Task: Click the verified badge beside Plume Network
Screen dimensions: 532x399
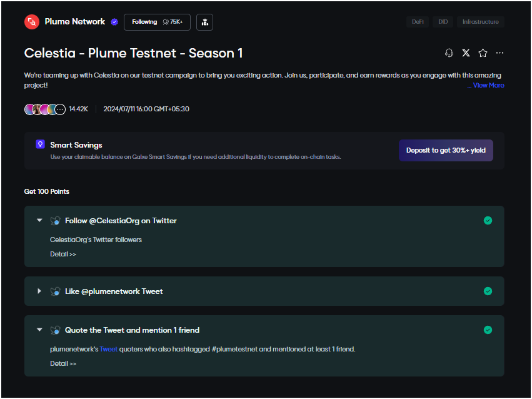Action: pyautogui.click(x=114, y=22)
